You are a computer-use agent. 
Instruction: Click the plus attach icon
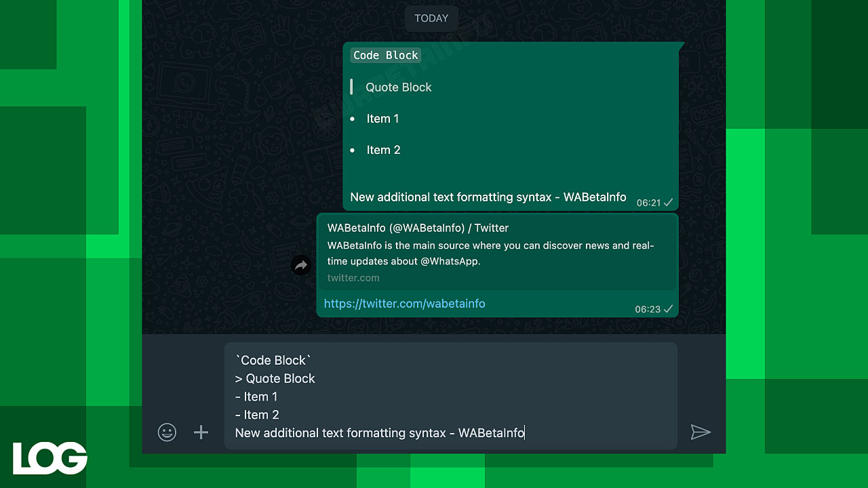(x=201, y=432)
